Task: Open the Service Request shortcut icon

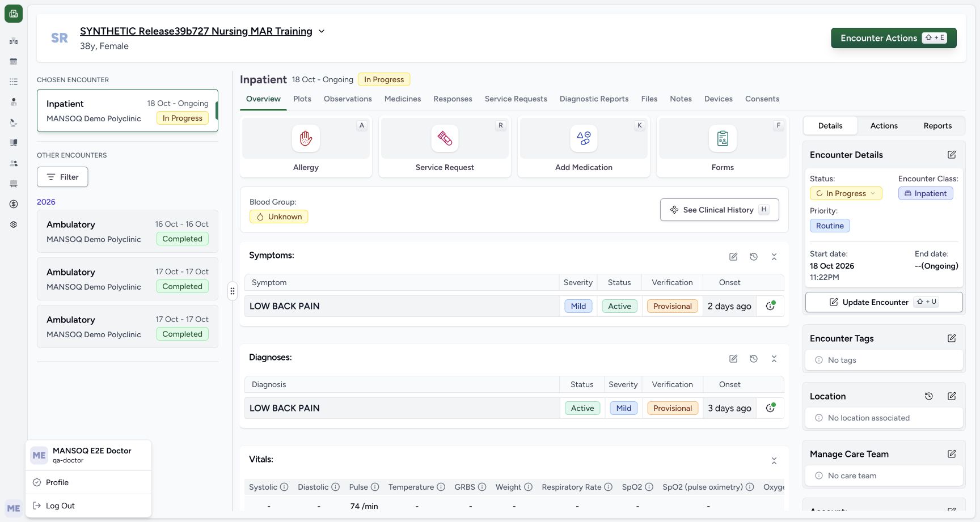Action: click(x=445, y=138)
